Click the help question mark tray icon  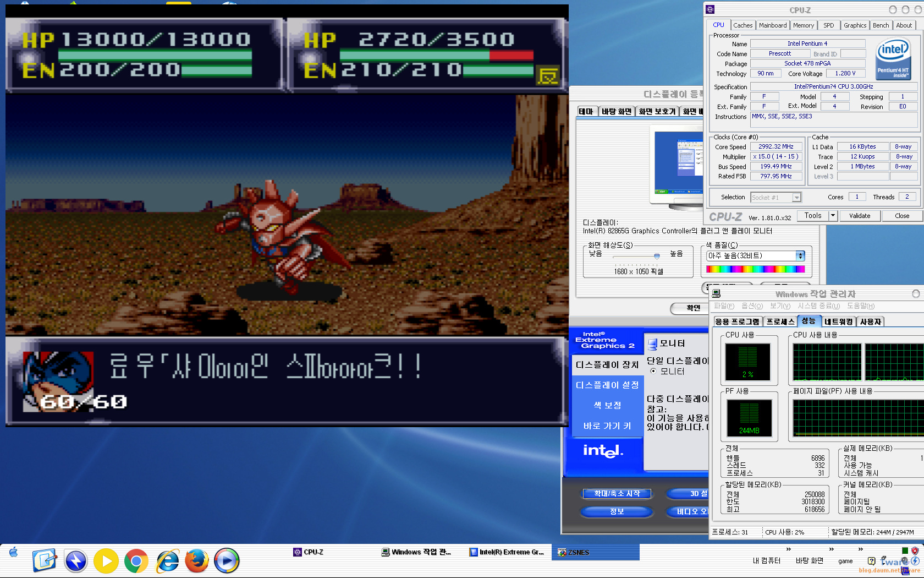point(871,561)
